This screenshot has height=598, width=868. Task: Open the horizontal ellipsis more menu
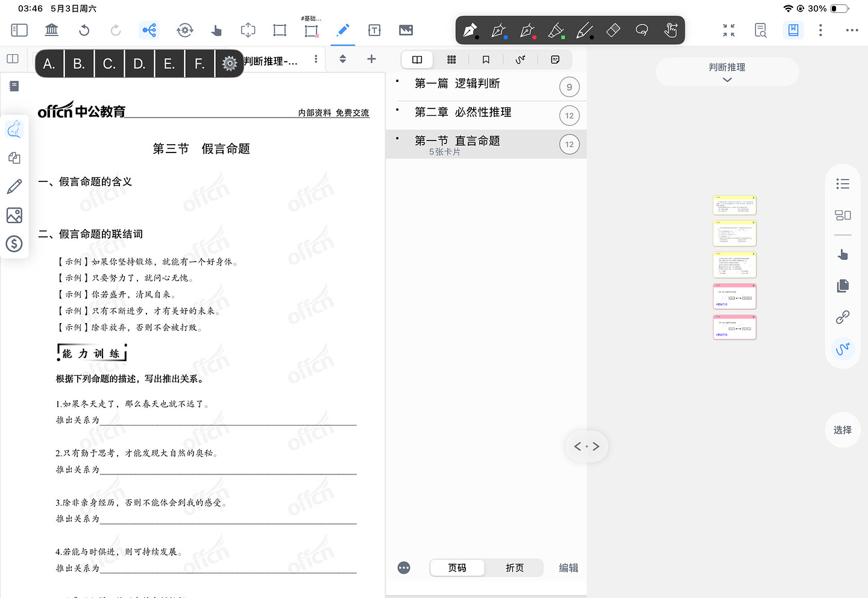[852, 30]
